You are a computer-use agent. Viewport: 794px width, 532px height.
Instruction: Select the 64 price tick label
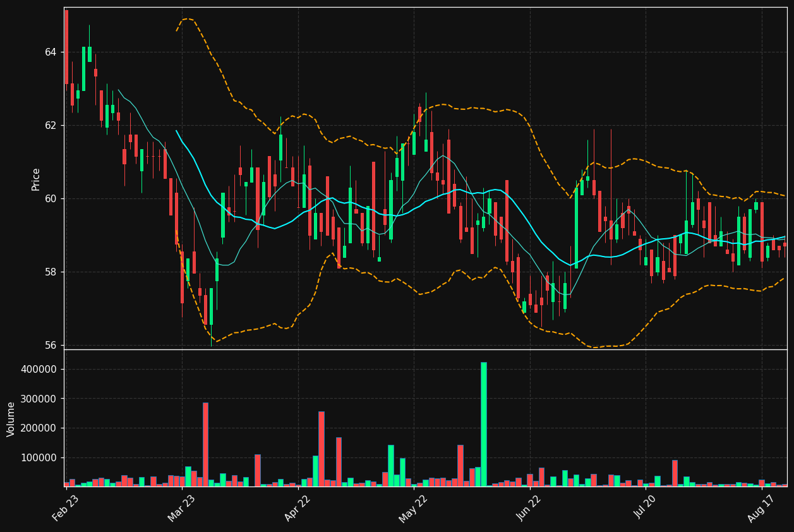(x=50, y=52)
